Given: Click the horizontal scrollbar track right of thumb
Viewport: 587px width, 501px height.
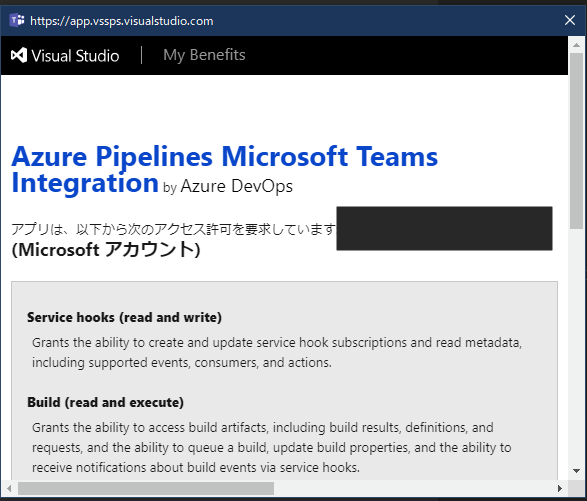Looking at the screenshot, I should [x=413, y=488].
